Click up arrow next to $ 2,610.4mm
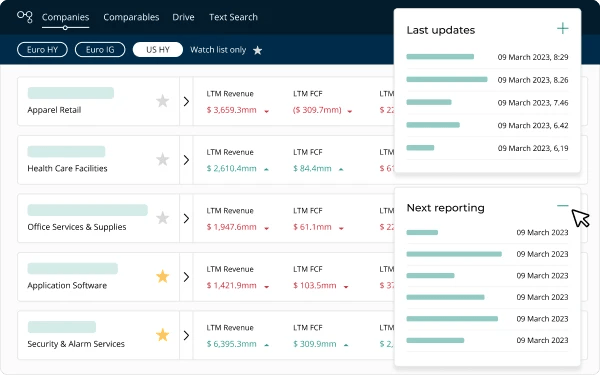This screenshot has width=600, height=375. pos(267,169)
